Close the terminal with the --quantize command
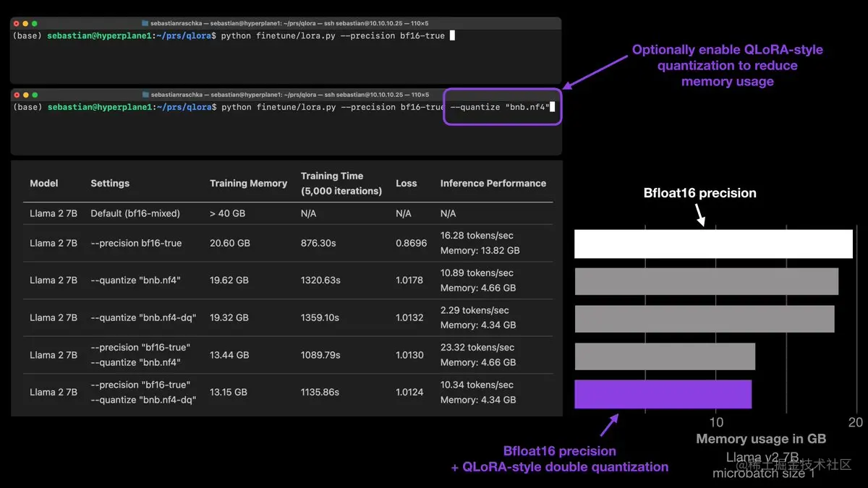868x488 pixels. pyautogui.click(x=16, y=95)
